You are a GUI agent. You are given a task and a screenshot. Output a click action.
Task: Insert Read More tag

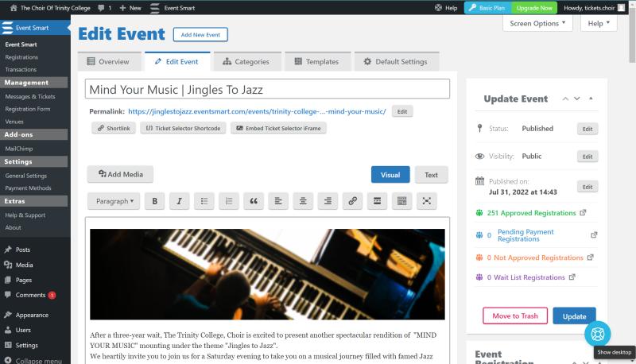[377, 201]
